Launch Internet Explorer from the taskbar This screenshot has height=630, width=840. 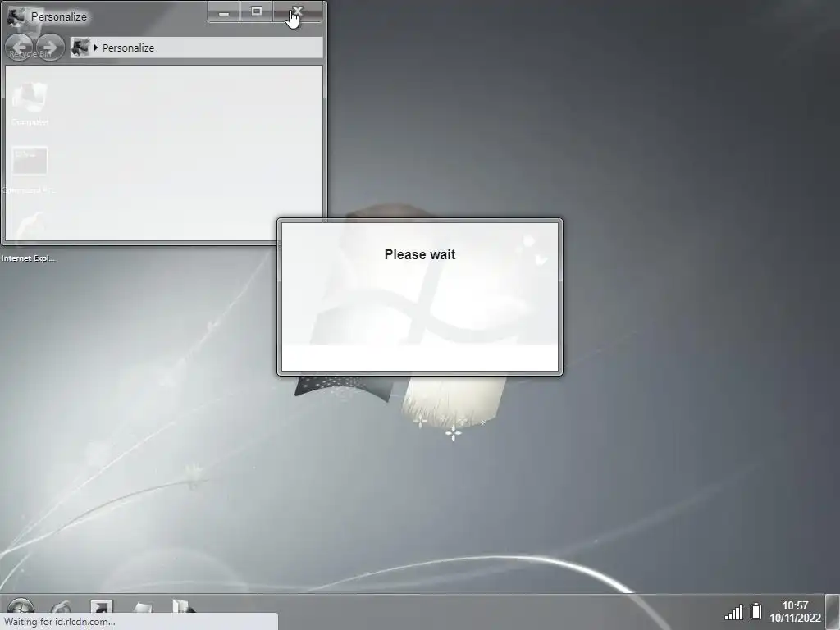[61, 608]
